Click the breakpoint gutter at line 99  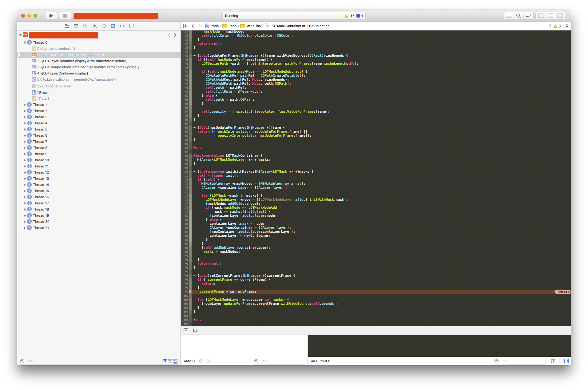coord(186,292)
